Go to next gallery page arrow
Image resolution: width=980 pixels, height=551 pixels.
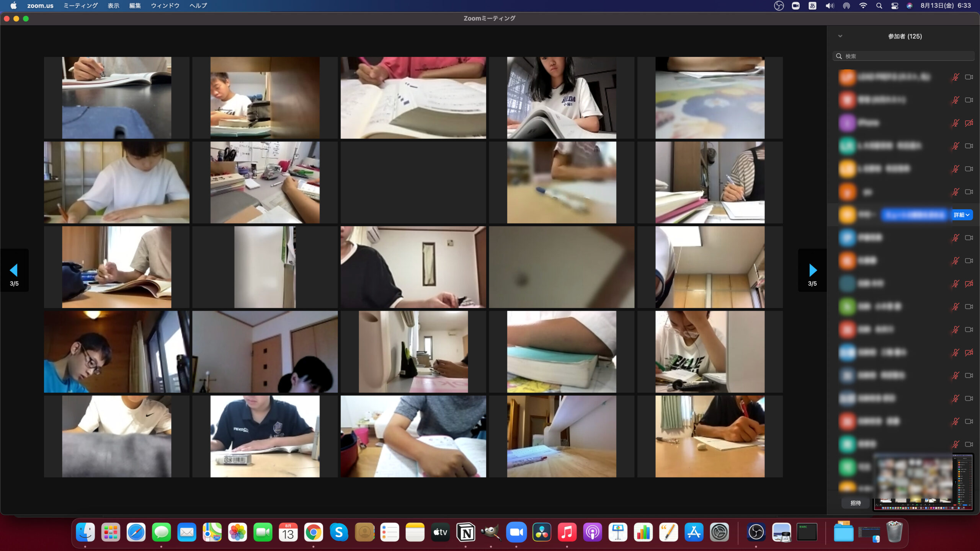813,270
